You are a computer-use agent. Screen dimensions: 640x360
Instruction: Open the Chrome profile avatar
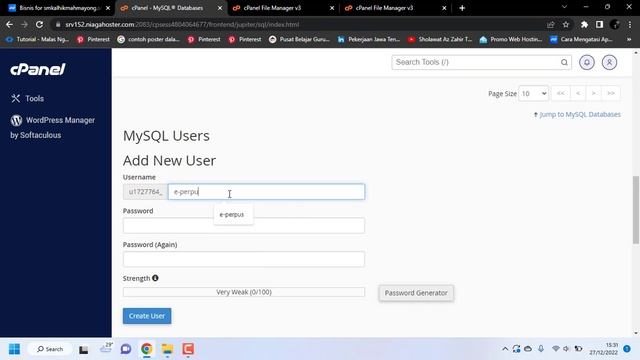pyautogui.click(x=615, y=24)
